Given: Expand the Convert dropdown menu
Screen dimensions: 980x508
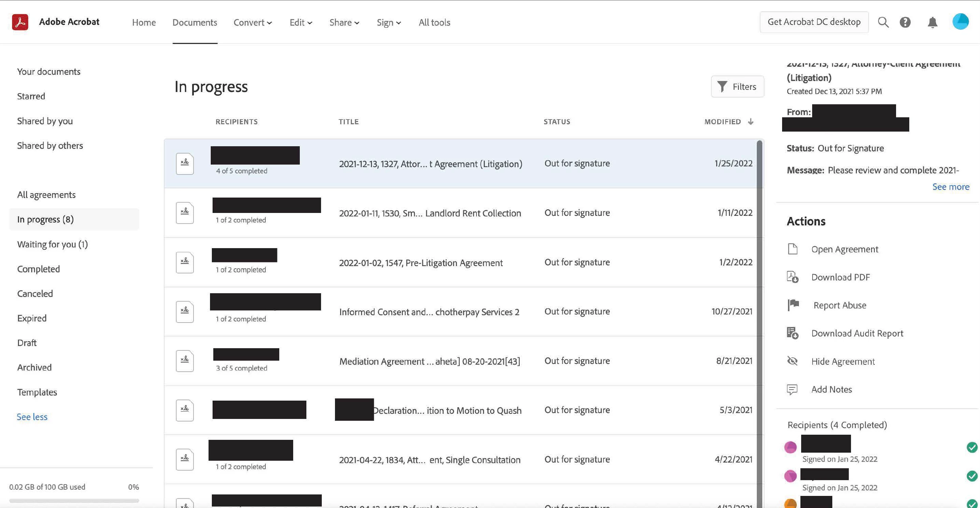Looking at the screenshot, I should [253, 22].
